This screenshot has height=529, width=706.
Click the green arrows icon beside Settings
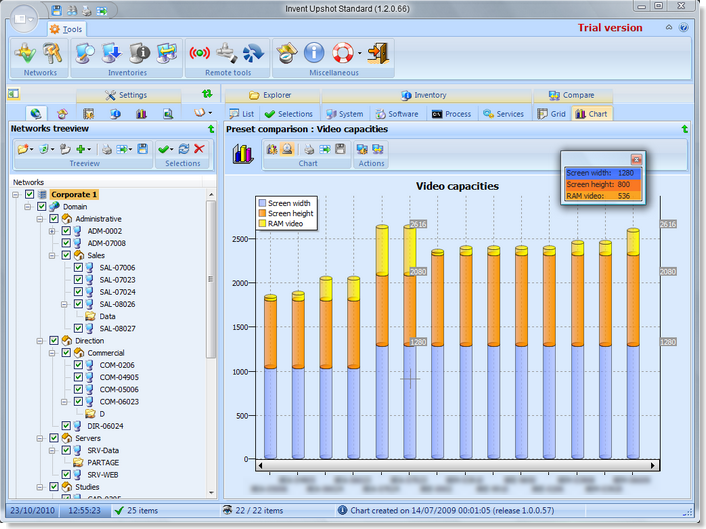pos(207,94)
